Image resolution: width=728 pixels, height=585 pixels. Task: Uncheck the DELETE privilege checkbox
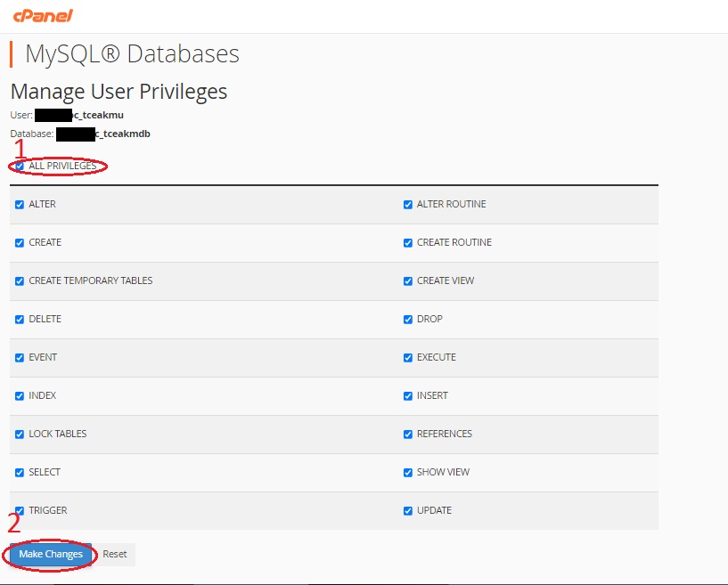[x=20, y=319]
